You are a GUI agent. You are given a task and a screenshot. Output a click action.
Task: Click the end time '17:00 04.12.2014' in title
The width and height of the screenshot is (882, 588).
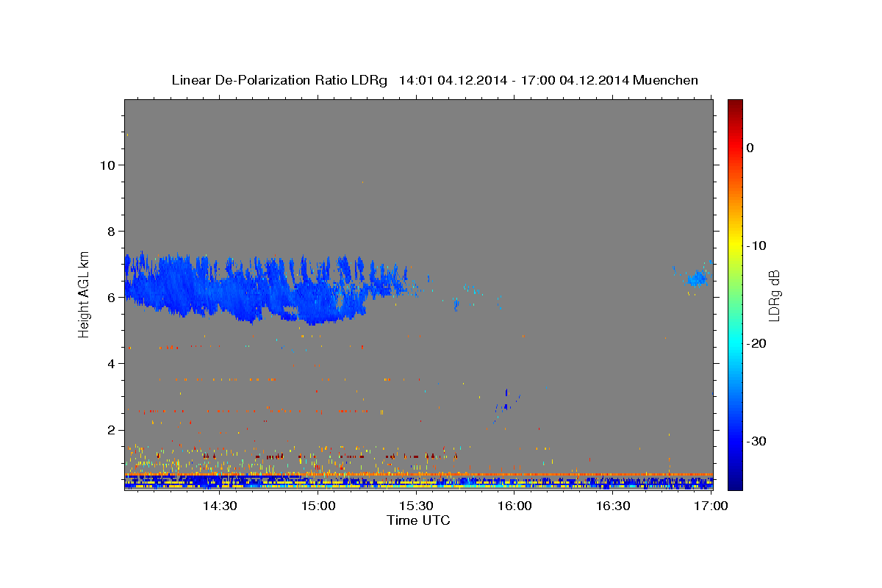[x=575, y=80]
